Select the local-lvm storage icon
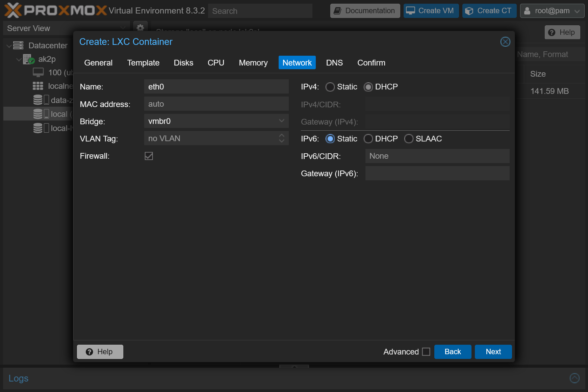The width and height of the screenshot is (588, 392). click(41, 128)
